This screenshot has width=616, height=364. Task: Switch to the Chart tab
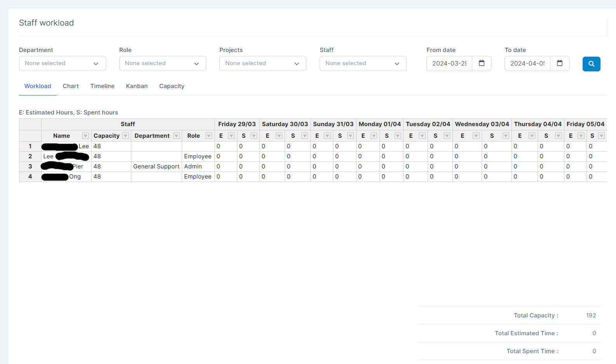click(71, 86)
